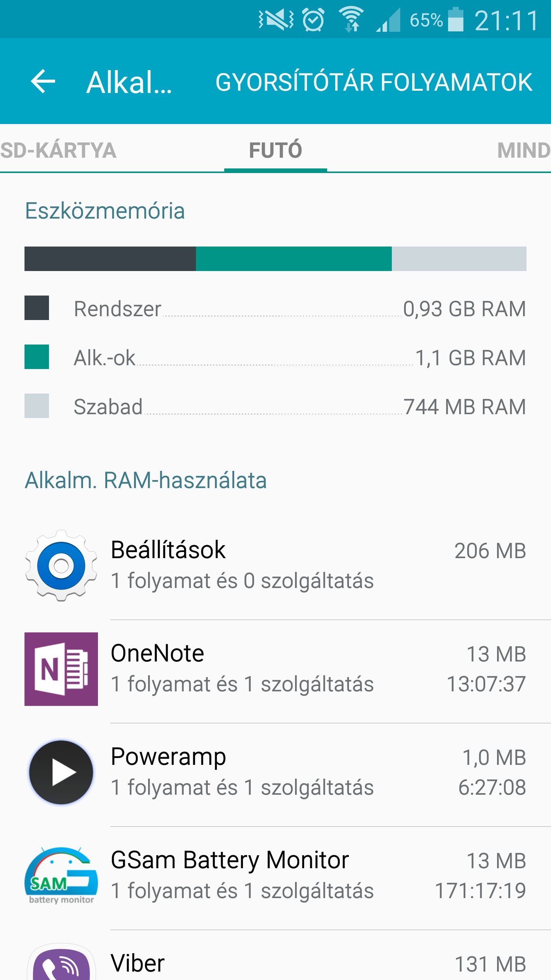The height and width of the screenshot is (980, 551).
Task: Tap the vibrate mode status icon
Action: 276,19
